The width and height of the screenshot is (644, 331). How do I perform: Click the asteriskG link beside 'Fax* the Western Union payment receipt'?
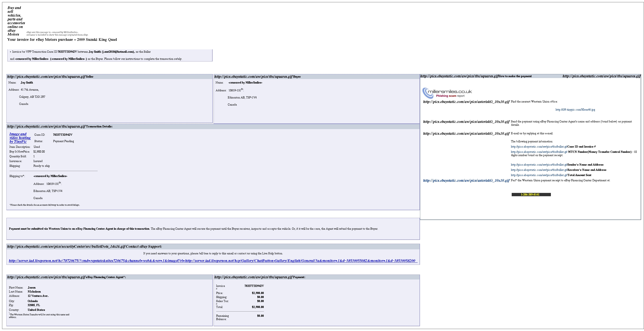466,181
